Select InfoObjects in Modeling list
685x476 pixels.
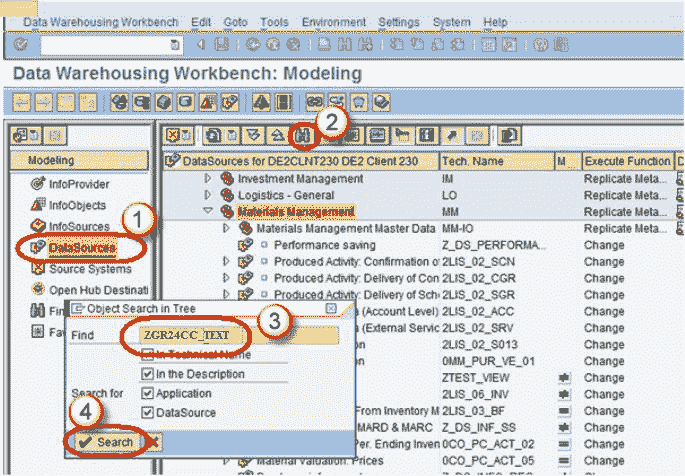77,205
